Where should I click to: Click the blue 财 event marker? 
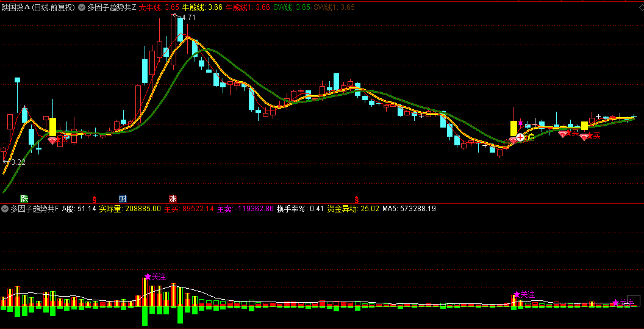click(x=123, y=199)
